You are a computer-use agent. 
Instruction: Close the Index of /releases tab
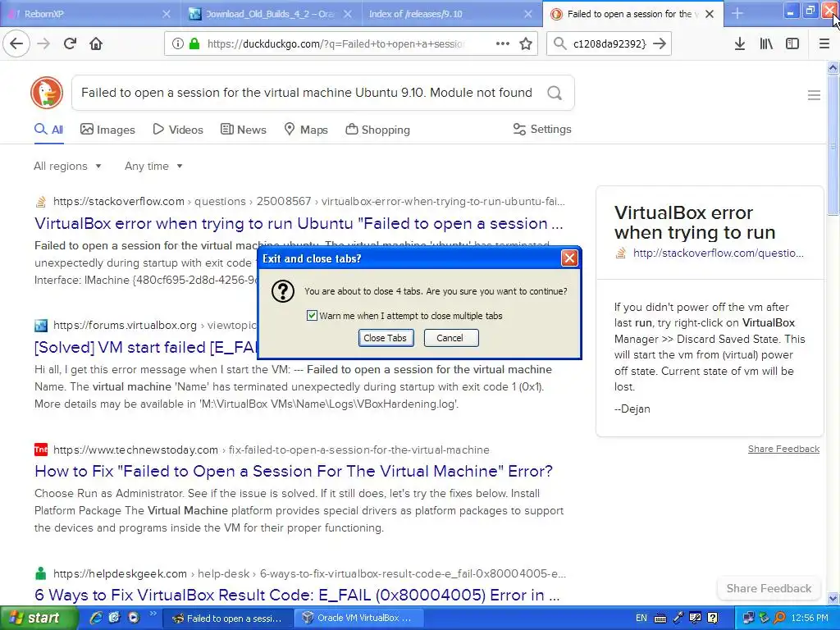tap(528, 14)
